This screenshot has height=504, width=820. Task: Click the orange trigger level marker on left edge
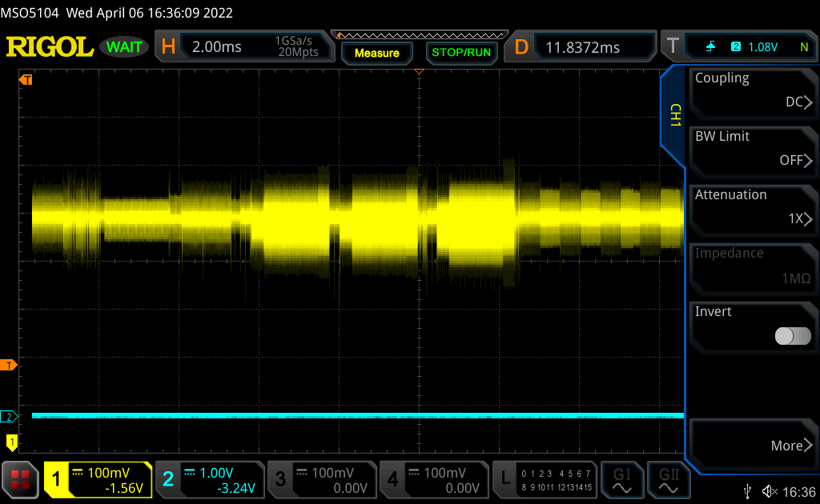[10, 366]
